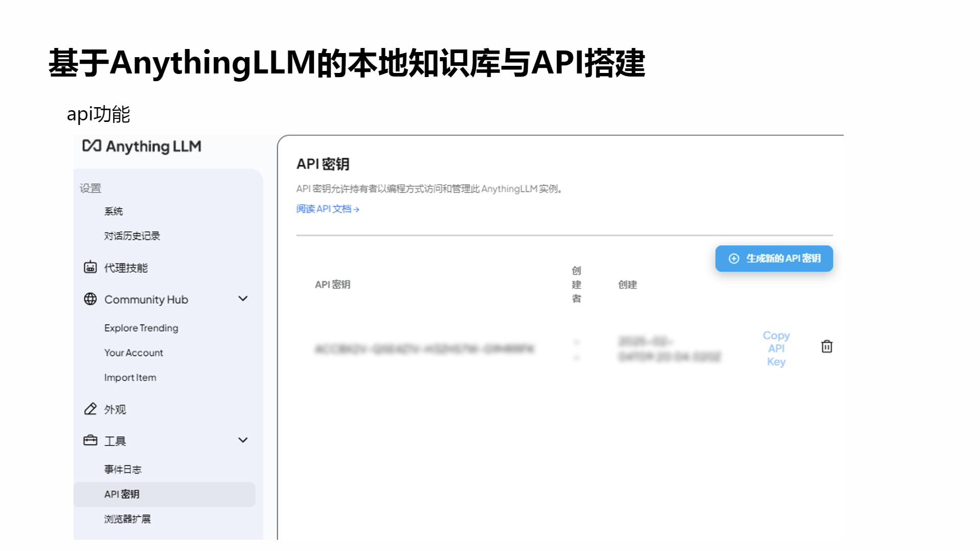This screenshot has width=980, height=551.
Task: Click the pencil icon beside 外观
Action: click(90, 409)
